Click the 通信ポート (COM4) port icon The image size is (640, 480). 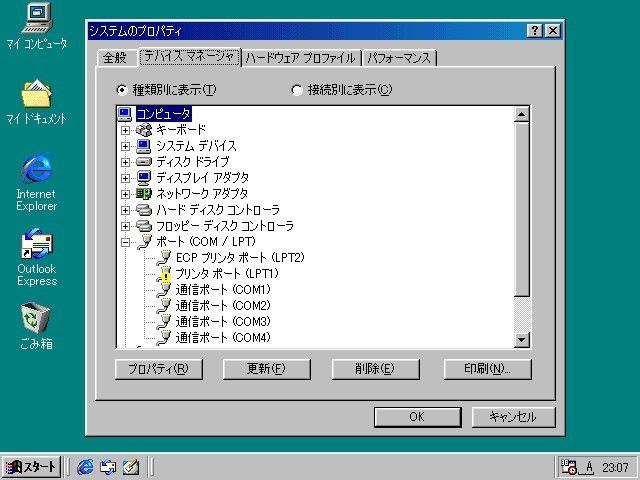(x=164, y=338)
